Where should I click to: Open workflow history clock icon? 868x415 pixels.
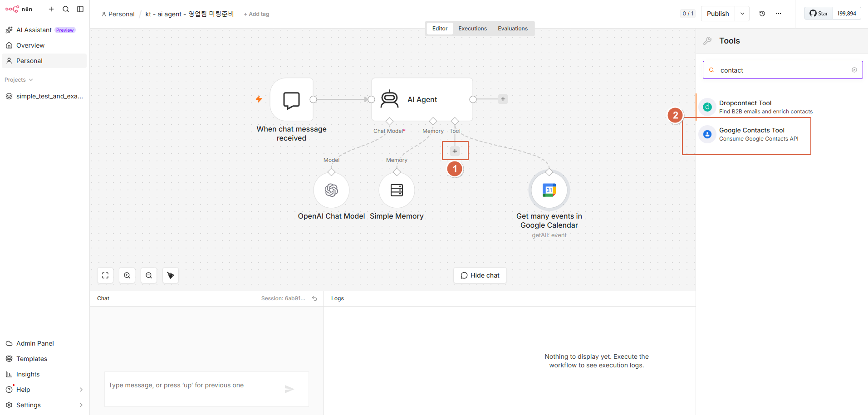[x=762, y=14]
